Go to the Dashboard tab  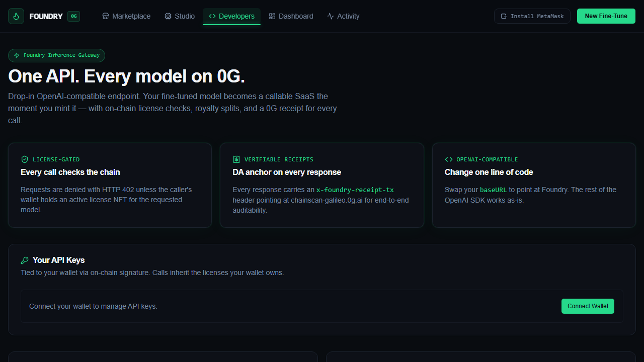(291, 16)
